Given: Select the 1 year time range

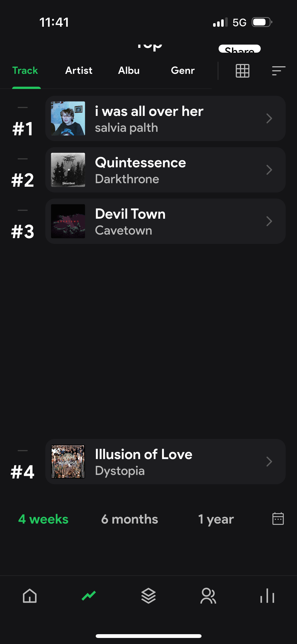Looking at the screenshot, I should point(216,519).
